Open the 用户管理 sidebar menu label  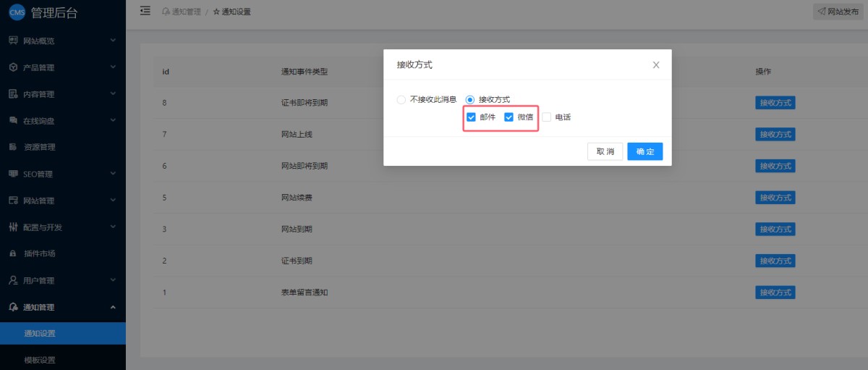[38, 280]
